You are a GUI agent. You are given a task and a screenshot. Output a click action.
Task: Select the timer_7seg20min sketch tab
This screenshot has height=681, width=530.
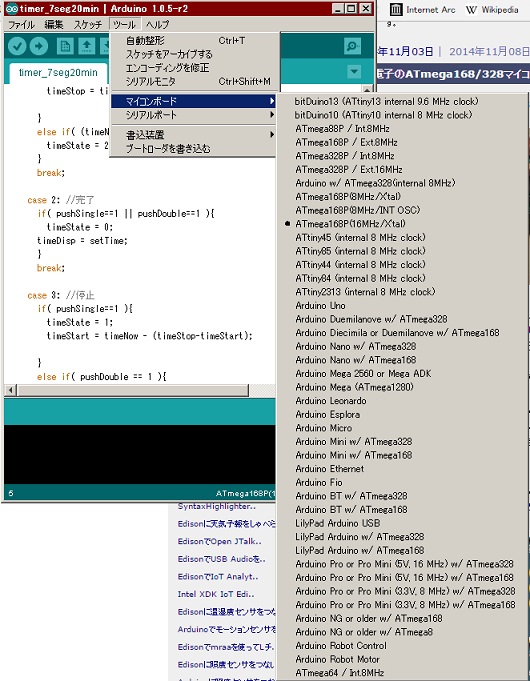(x=58, y=73)
